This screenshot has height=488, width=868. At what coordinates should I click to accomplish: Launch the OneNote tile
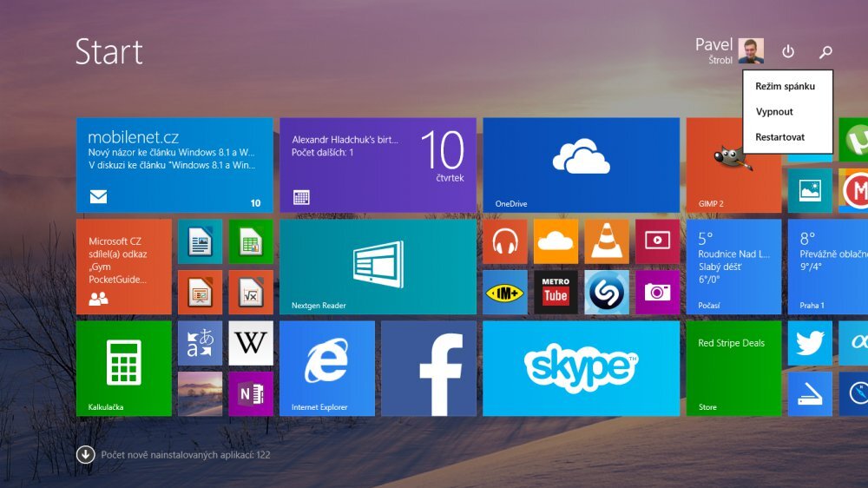pyautogui.click(x=251, y=394)
